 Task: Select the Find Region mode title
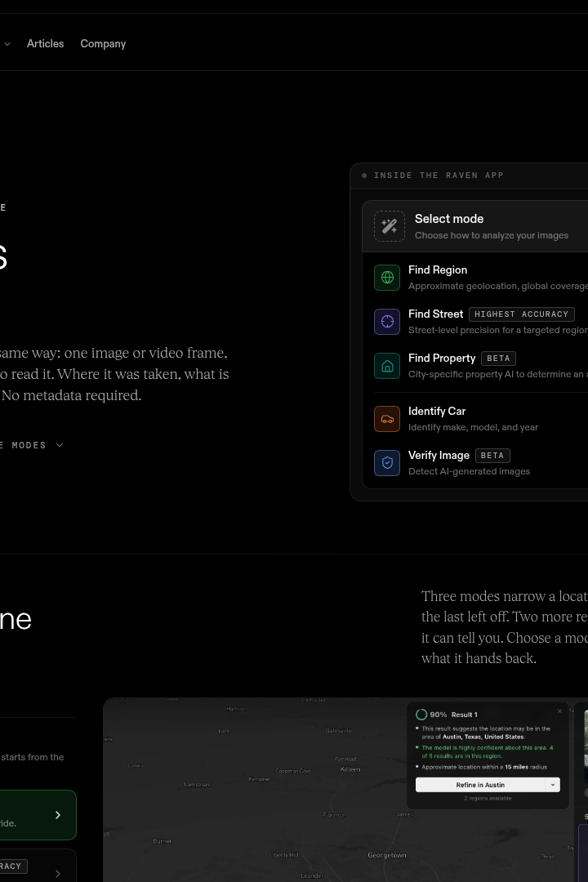[438, 270]
